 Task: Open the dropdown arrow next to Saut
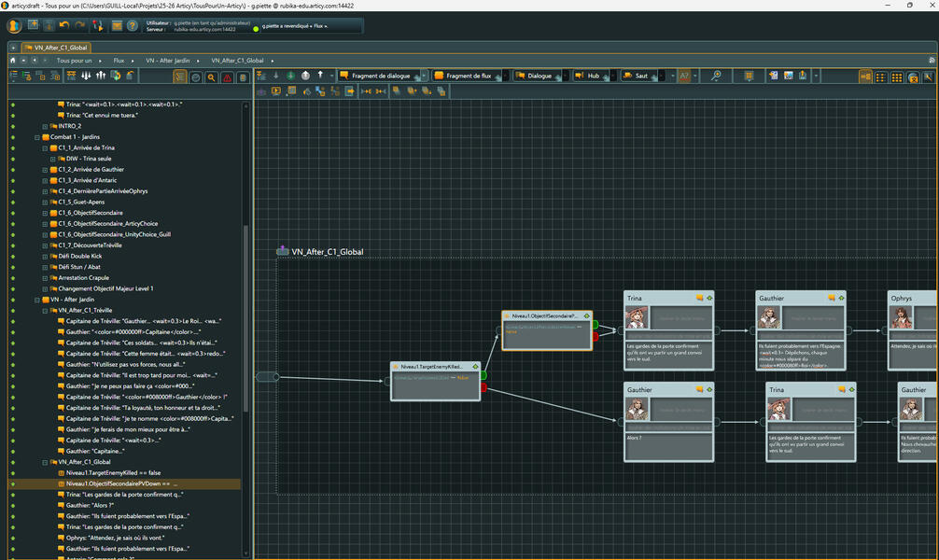pyautogui.click(x=672, y=77)
